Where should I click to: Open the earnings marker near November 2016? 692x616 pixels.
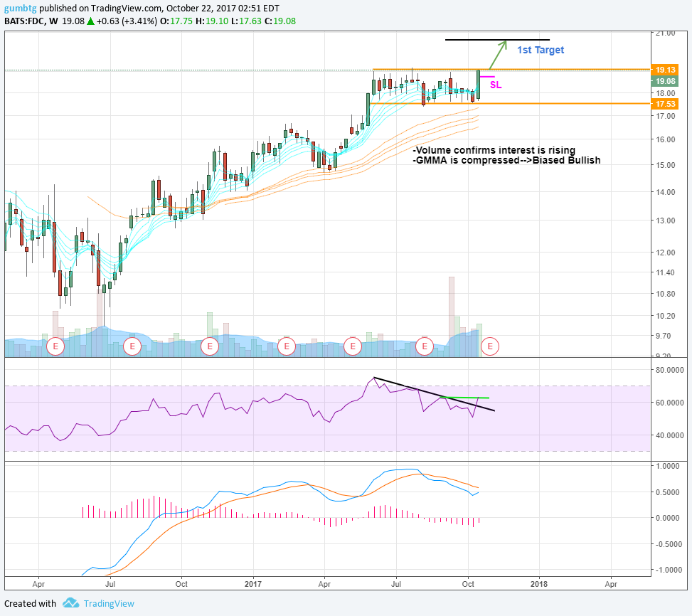pyautogui.click(x=210, y=346)
